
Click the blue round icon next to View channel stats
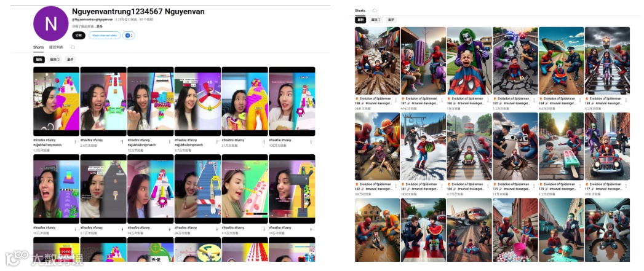pyautogui.click(x=129, y=36)
